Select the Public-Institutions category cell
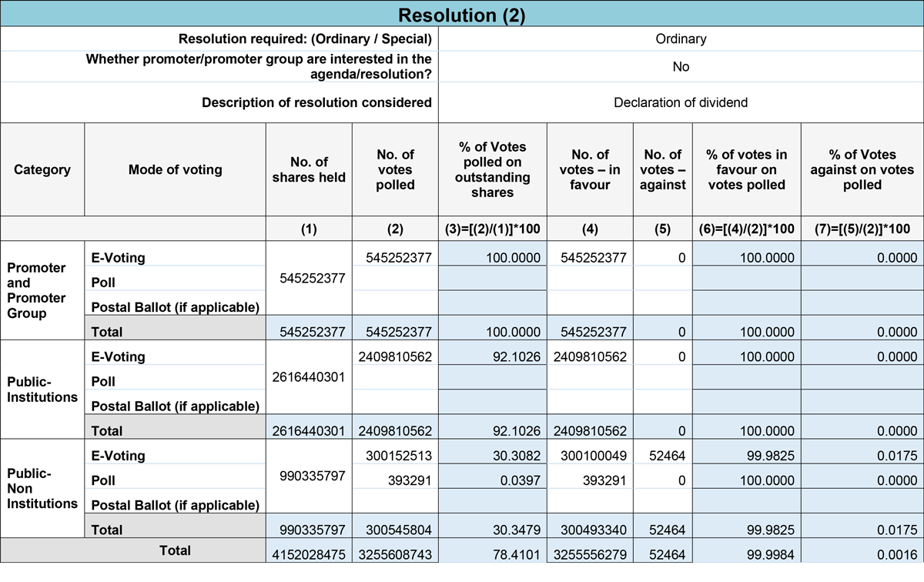924x582 pixels. coord(42,390)
